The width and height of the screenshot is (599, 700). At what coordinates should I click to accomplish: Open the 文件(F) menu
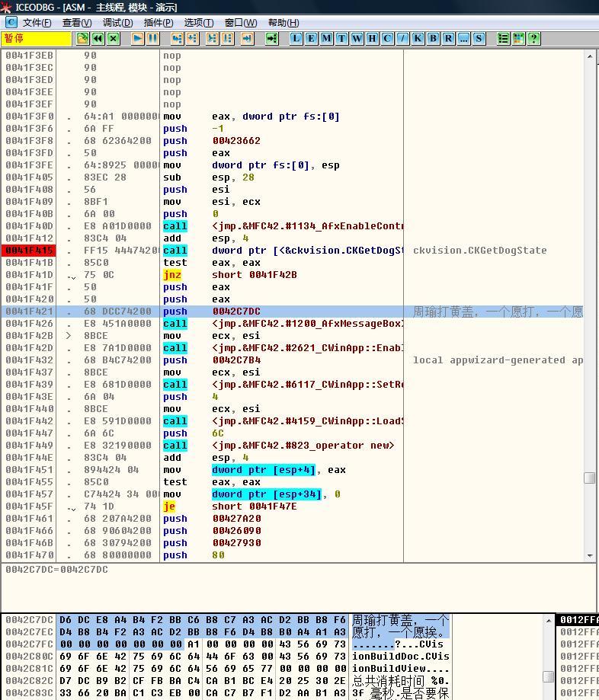[x=37, y=22]
